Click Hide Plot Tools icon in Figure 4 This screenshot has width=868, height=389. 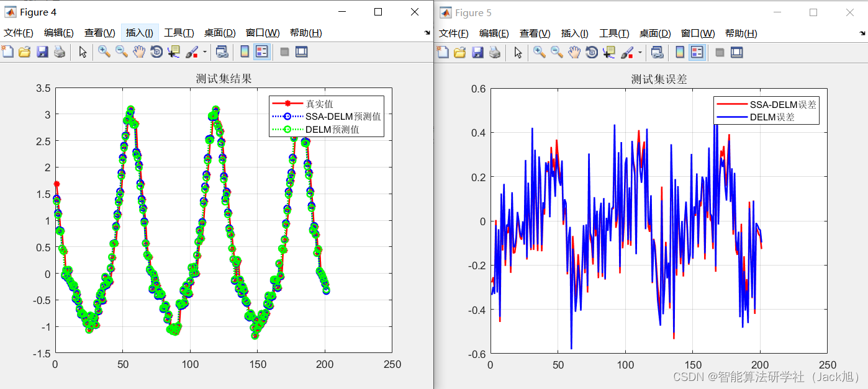(x=285, y=52)
